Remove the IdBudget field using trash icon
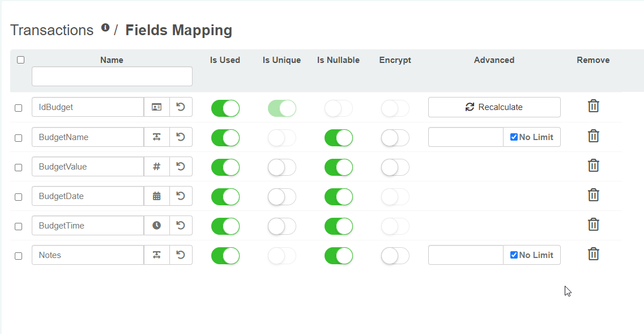The width and height of the screenshot is (644, 334). pos(593,106)
